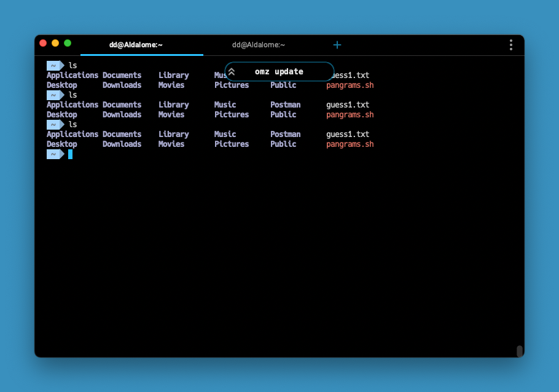Image resolution: width=559 pixels, height=392 pixels.
Task: Click the double-chevron icon in the update pill
Action: [x=232, y=71]
